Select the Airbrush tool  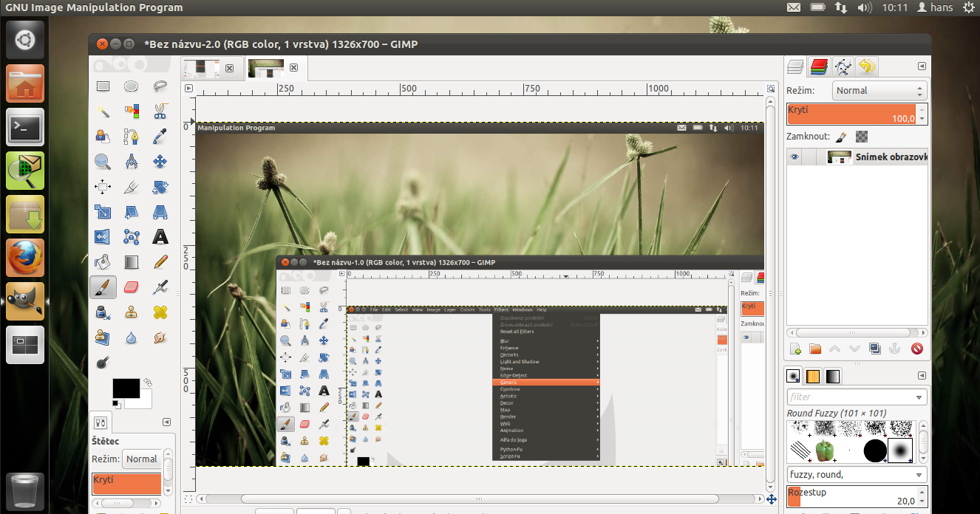point(160,287)
